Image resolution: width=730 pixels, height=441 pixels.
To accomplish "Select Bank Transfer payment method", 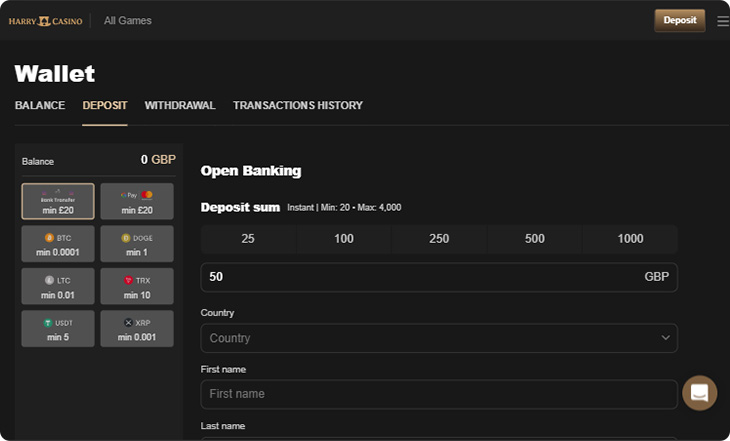I will click(58, 201).
